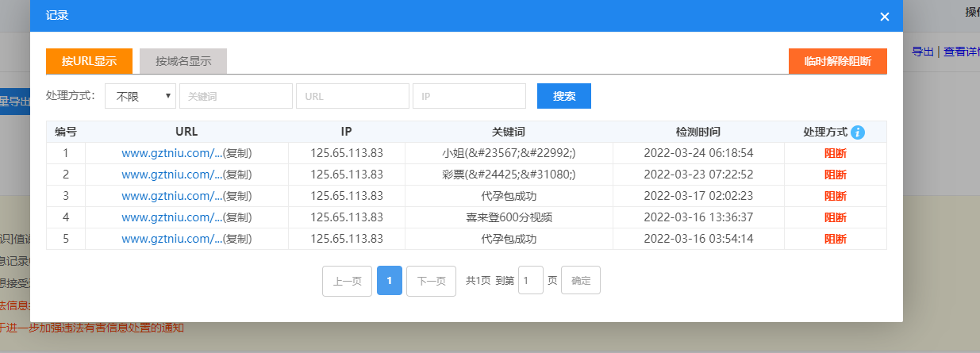Image resolution: width=980 pixels, height=353 pixels.
Task: Select the keyword cell 喜来登600分视频
Action: 509,217
